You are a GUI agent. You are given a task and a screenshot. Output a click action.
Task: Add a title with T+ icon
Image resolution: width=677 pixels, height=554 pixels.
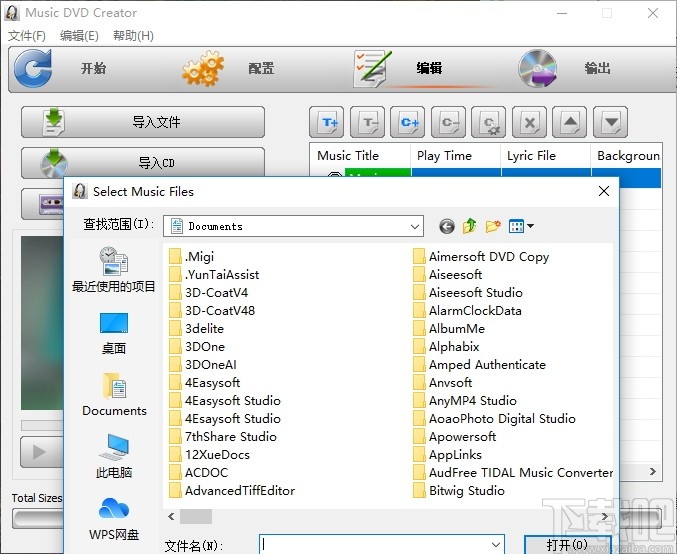(x=327, y=122)
